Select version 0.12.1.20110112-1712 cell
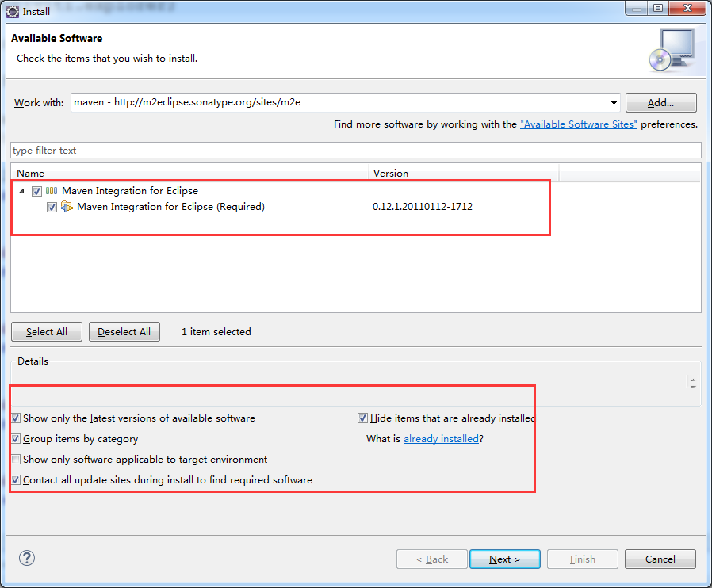This screenshot has width=712, height=588. click(x=423, y=207)
